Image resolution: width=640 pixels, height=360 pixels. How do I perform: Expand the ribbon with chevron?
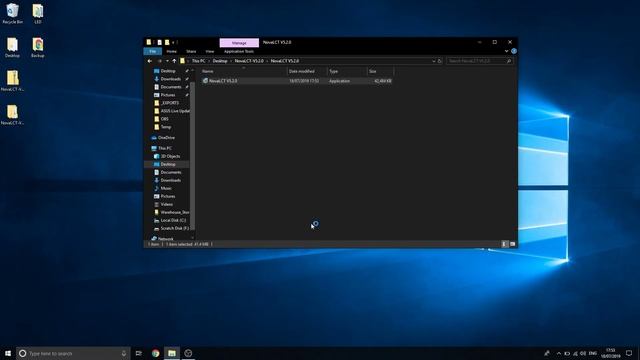point(507,51)
